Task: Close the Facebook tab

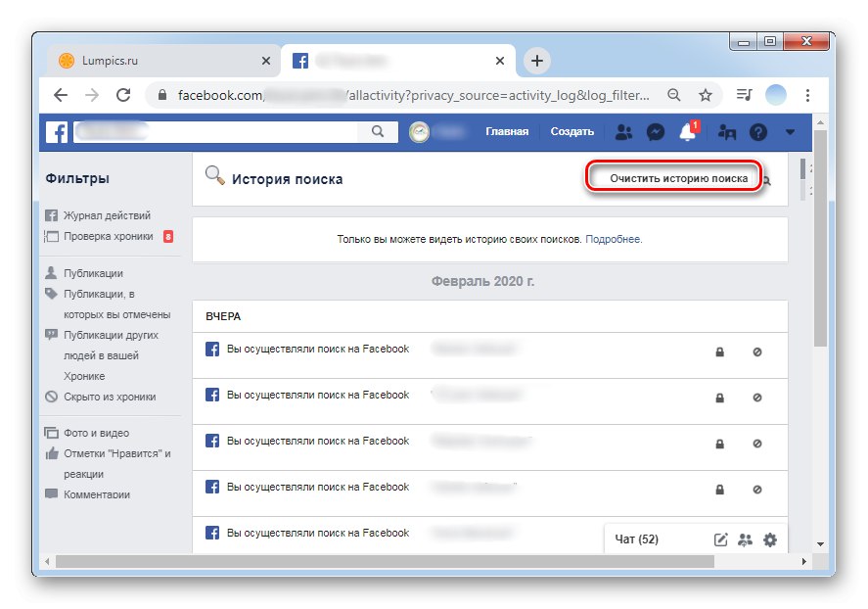Action: click(x=500, y=61)
